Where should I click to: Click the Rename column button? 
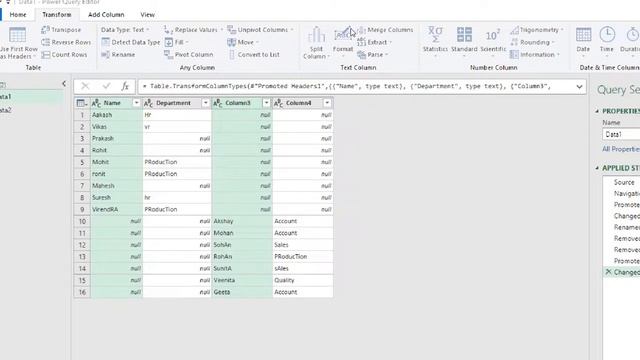click(x=118, y=54)
